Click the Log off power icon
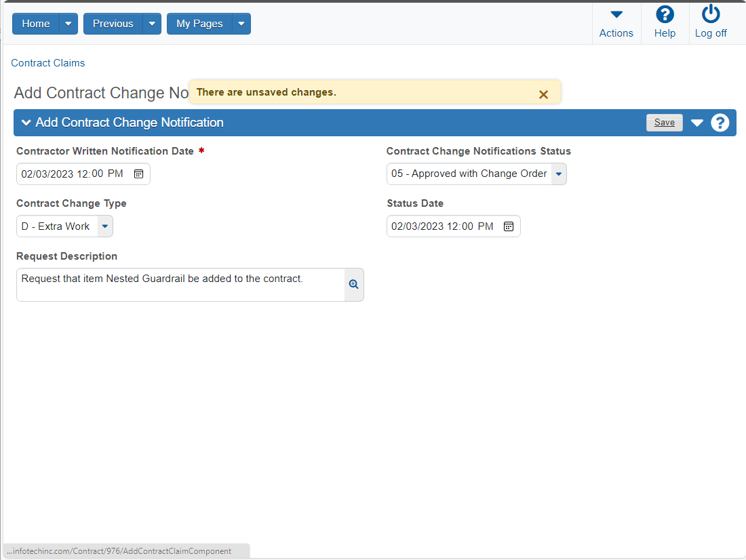The height and width of the screenshot is (560, 746). (x=711, y=14)
